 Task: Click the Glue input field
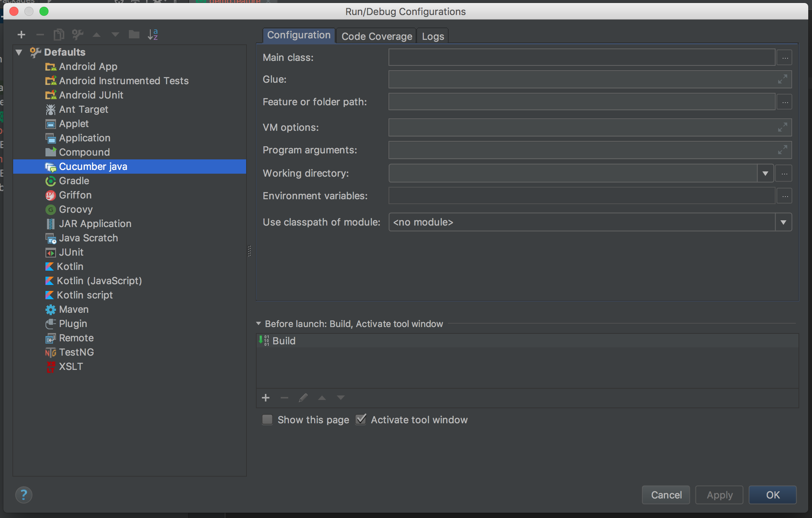tap(590, 80)
